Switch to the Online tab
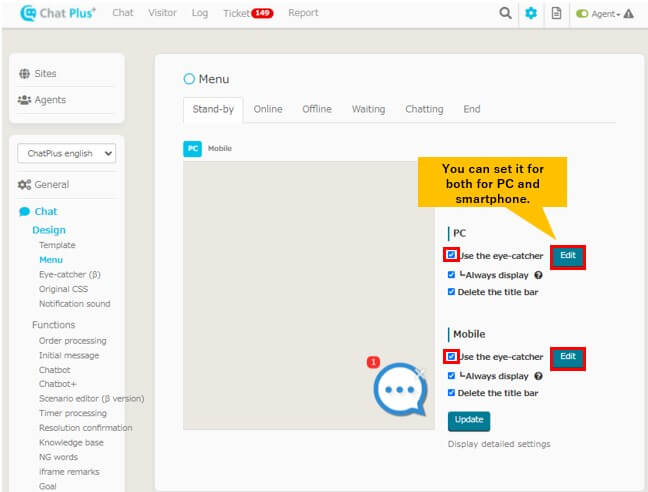Image resolution: width=648 pixels, height=492 pixels. [268, 109]
